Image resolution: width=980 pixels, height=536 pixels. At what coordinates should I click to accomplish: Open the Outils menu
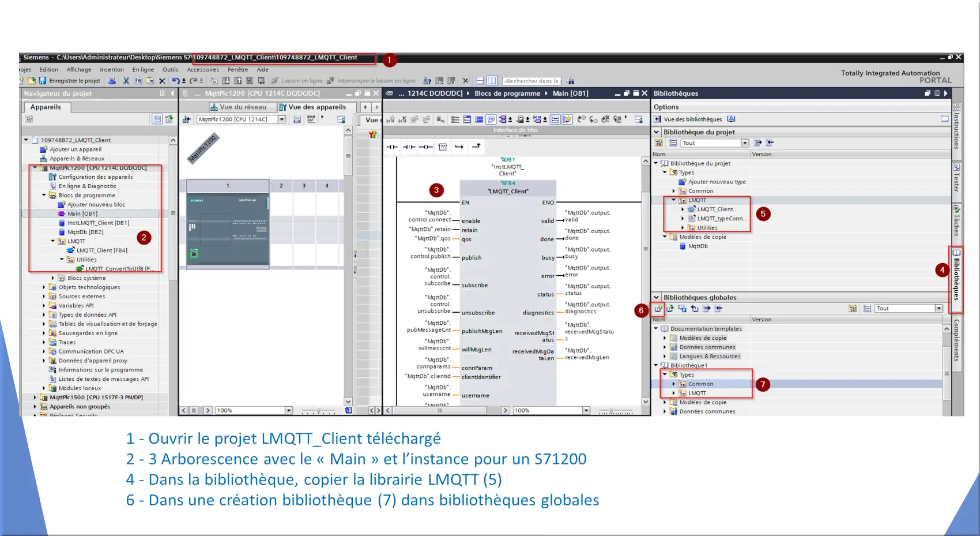pyautogui.click(x=171, y=69)
